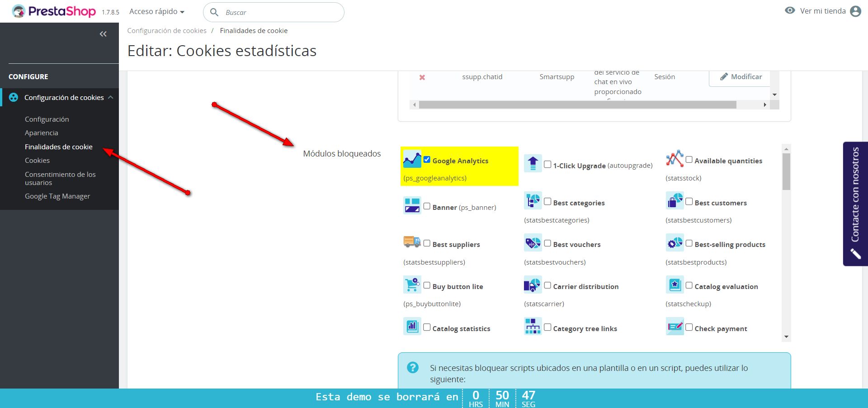868x408 pixels.
Task: Uncheck the Google Analytics checkbox
Action: [x=427, y=160]
